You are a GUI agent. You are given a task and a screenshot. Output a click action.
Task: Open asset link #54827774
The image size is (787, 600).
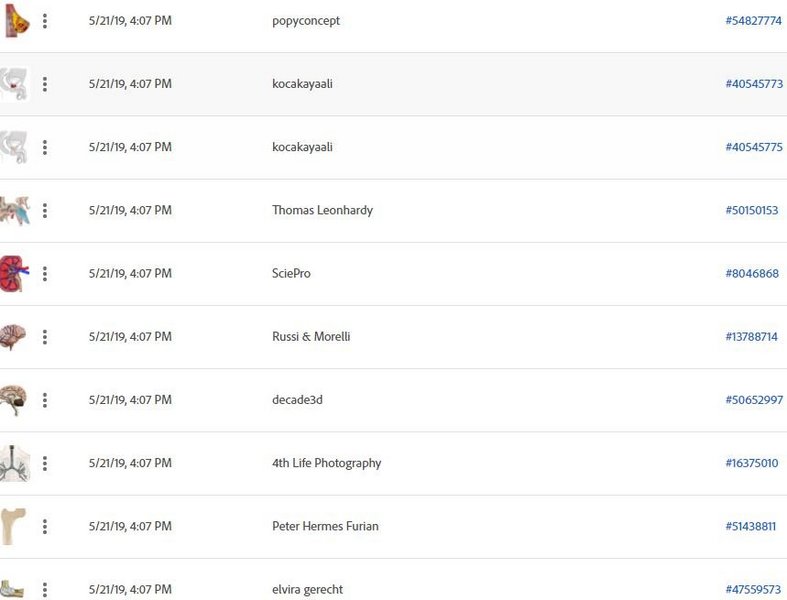[753, 21]
